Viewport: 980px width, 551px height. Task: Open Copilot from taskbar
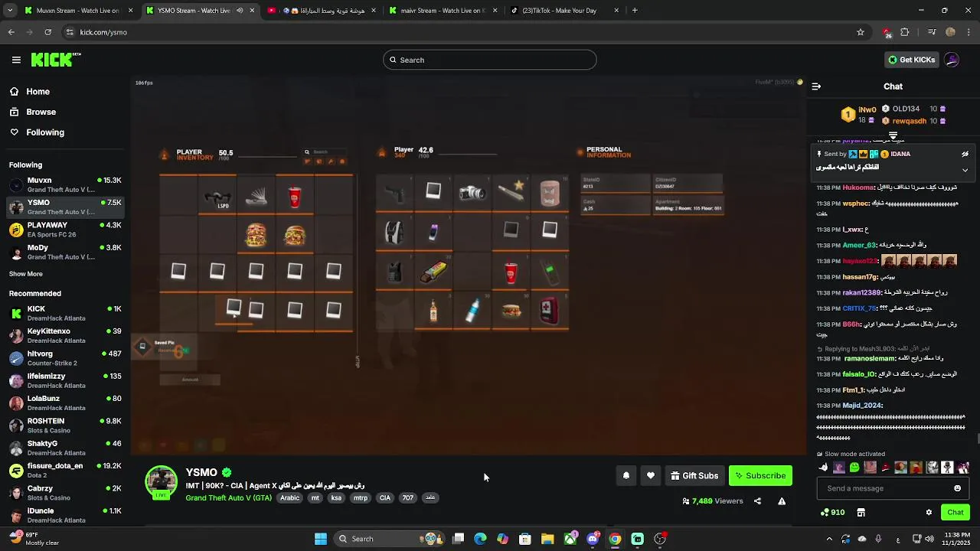click(502, 539)
